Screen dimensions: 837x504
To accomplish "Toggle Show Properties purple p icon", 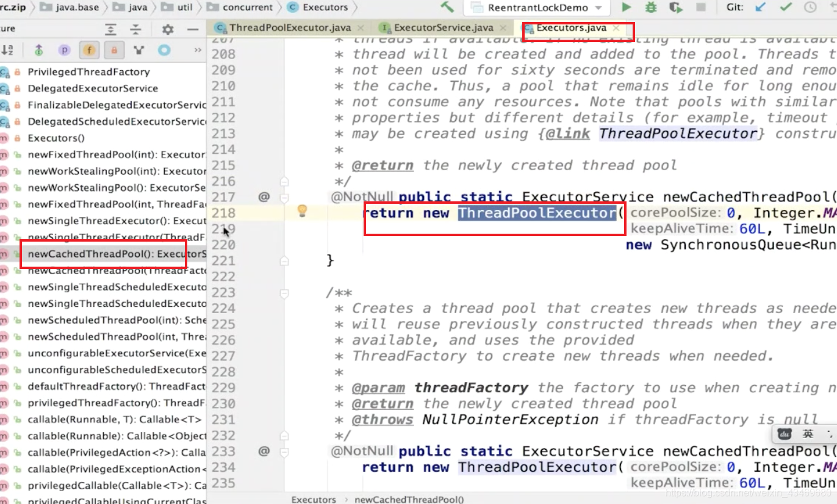I will click(64, 50).
